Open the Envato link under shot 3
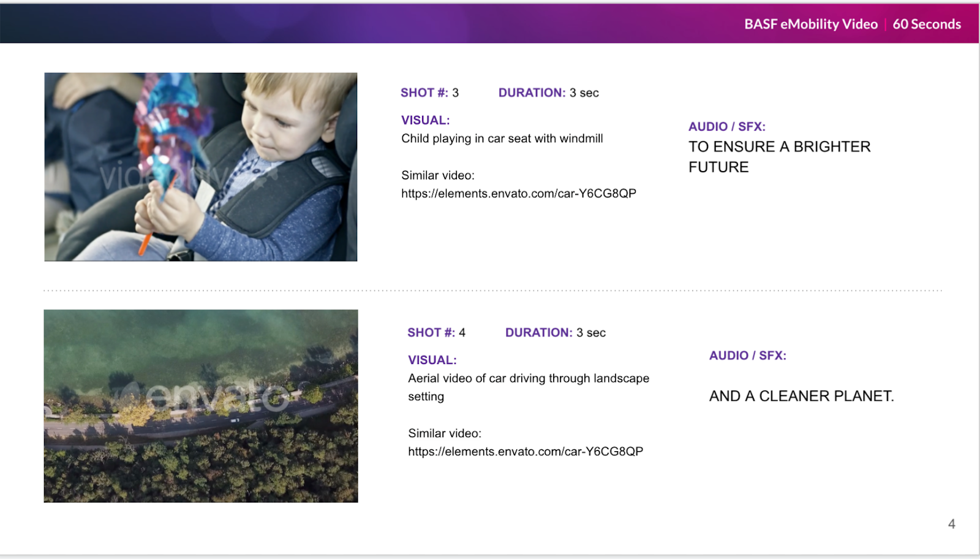The height and width of the screenshot is (559, 980). click(x=518, y=194)
